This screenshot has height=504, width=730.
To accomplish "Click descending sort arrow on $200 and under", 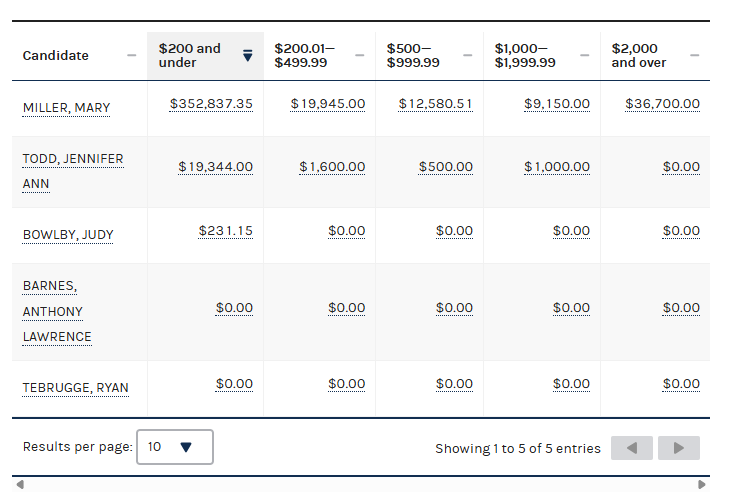I will point(248,56).
